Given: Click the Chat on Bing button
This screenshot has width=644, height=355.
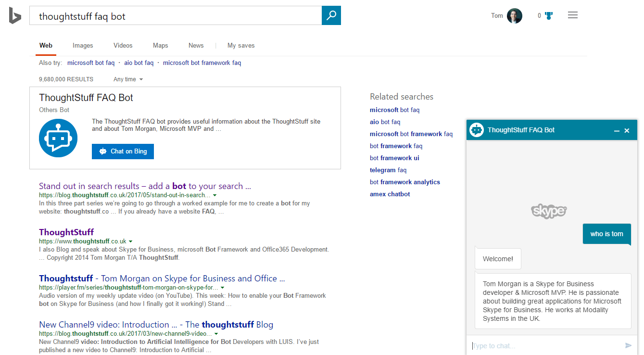Looking at the screenshot, I should click(123, 151).
